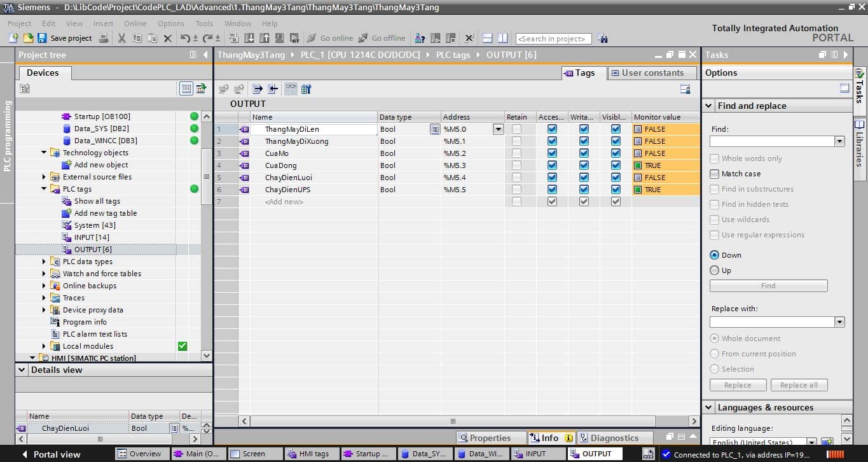Click the Upload from device icon
This screenshot has height=462, width=868.
(265, 38)
